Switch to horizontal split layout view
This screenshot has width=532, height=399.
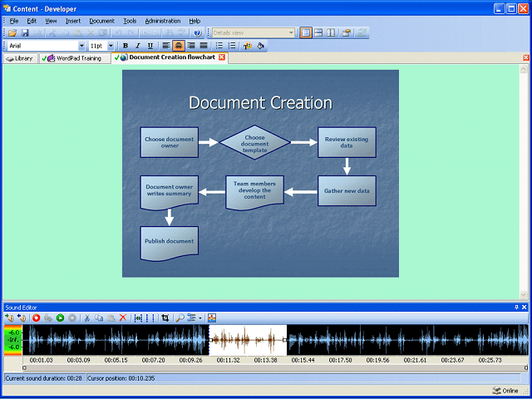tap(318, 33)
